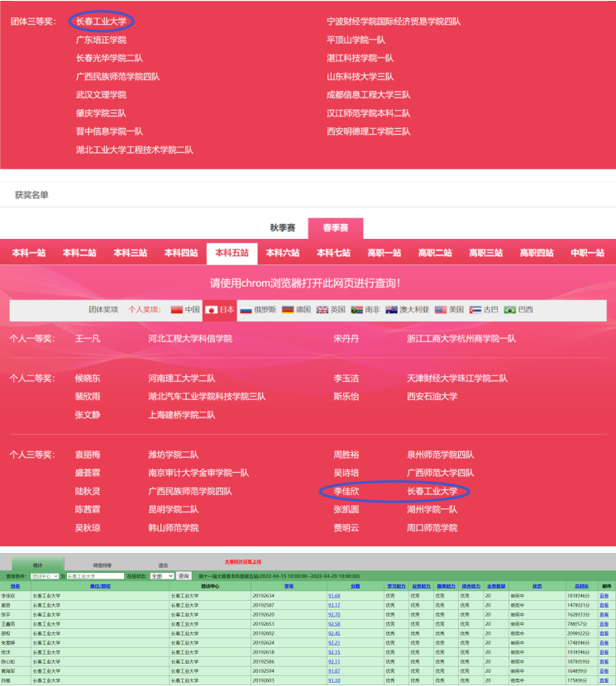Click 查看 in the 李佳欣 row
The width and height of the screenshot is (616, 686).
point(604,595)
